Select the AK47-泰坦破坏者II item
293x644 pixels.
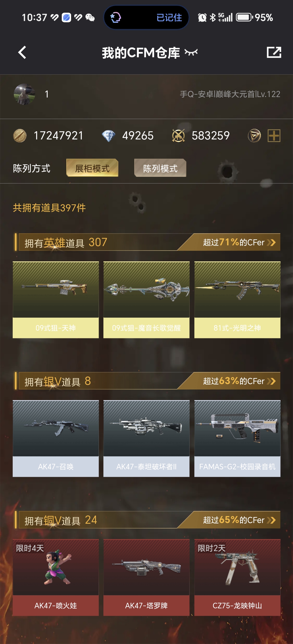[146, 438]
